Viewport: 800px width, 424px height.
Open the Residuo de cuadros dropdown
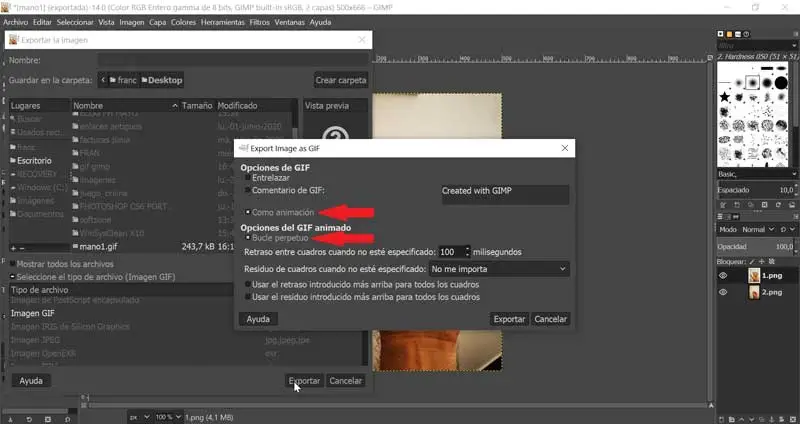[499, 269]
